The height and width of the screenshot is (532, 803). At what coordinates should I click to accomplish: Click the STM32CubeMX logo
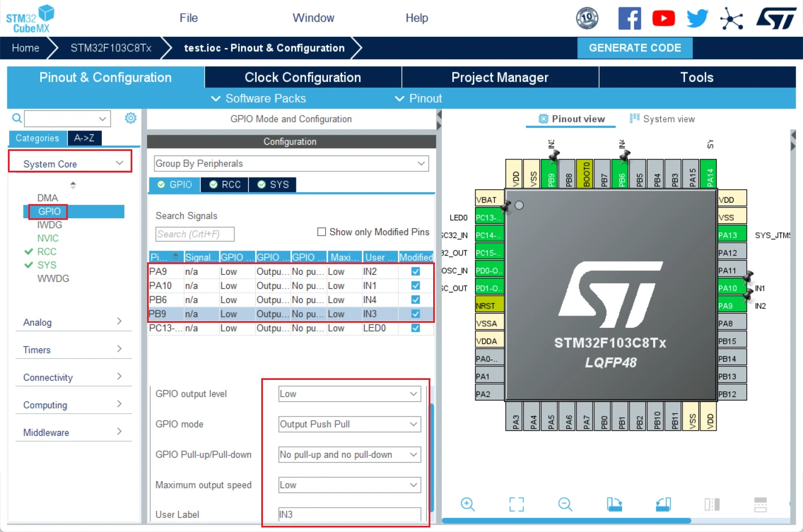30,19
